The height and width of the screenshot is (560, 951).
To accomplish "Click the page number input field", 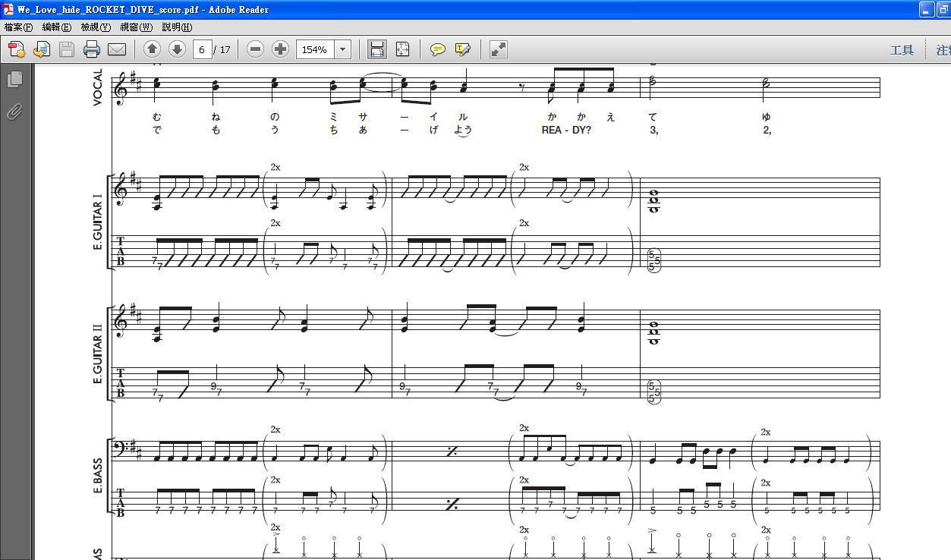I will 202,49.
